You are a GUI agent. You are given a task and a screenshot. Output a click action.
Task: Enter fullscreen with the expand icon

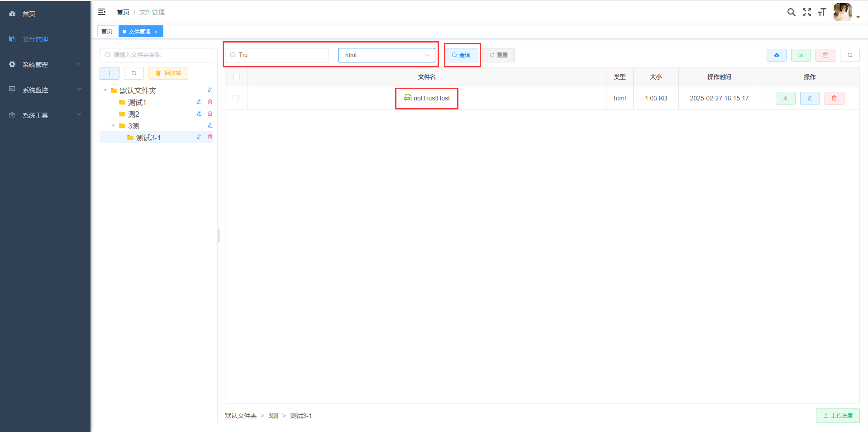tap(807, 12)
